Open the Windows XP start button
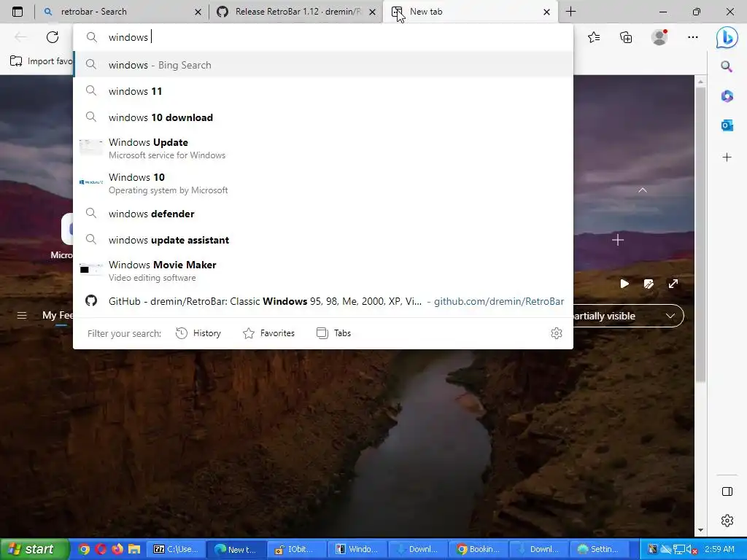Screen dimensions: 747x560 35,549
